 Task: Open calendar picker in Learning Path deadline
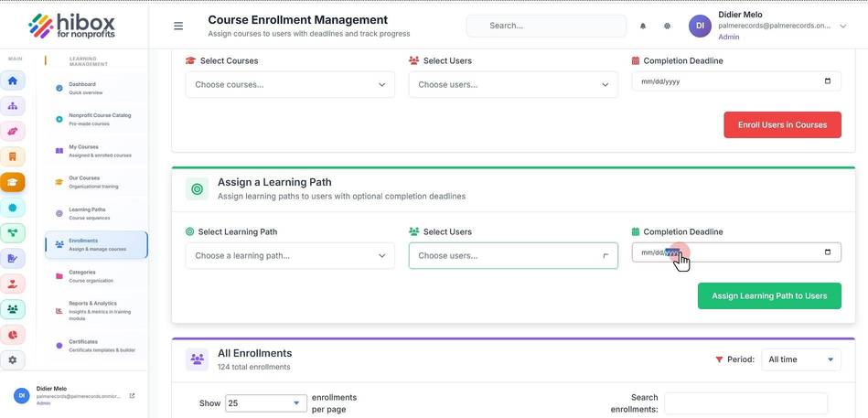click(x=828, y=252)
